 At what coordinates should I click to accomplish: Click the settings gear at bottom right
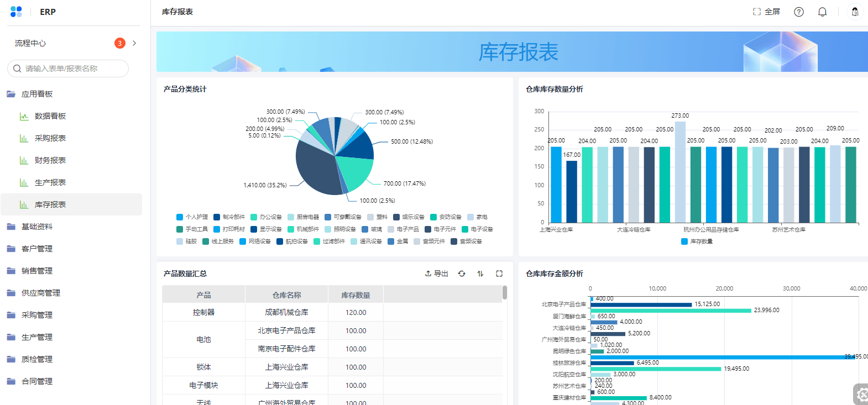pos(861,395)
